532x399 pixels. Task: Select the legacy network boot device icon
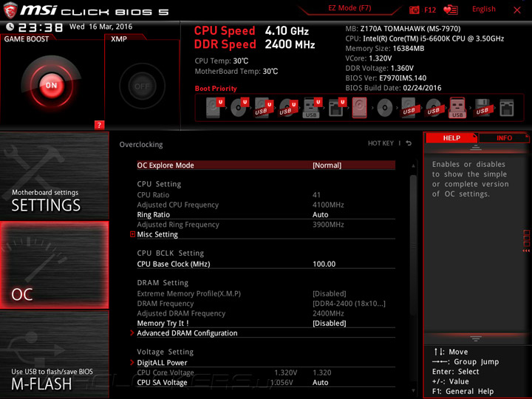[x=507, y=108]
